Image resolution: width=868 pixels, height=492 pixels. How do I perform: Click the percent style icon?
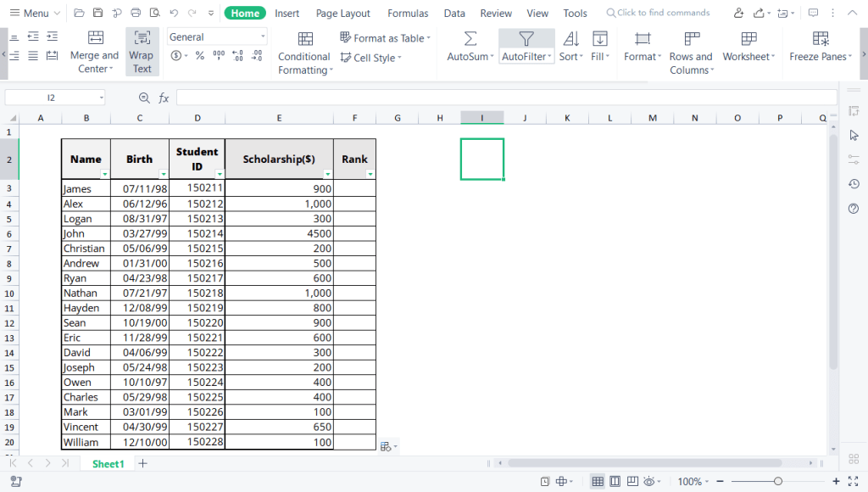click(200, 56)
